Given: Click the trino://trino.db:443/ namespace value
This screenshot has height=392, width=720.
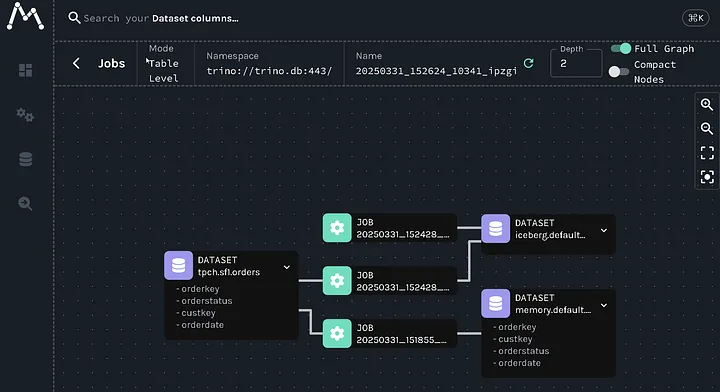Looking at the screenshot, I should click(269, 71).
